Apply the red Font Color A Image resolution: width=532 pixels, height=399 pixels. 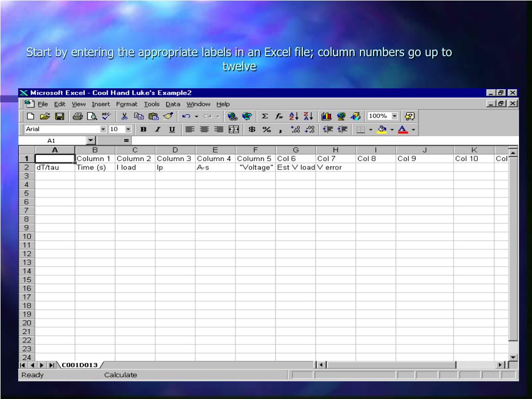[x=403, y=129]
